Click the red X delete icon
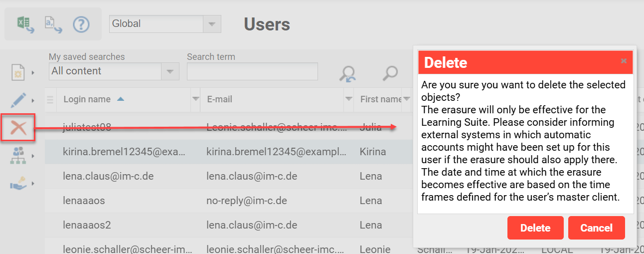This screenshot has width=644, height=254. pos(18,128)
